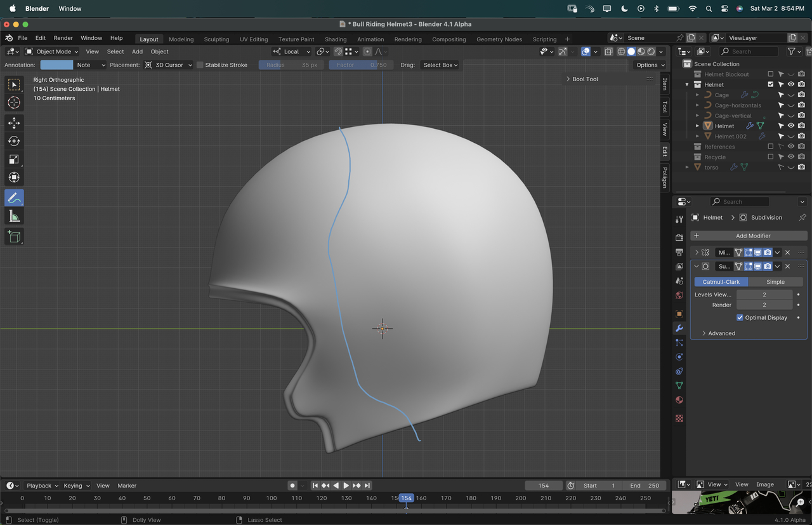The image size is (812, 525).
Task: Play the animation in the timeline
Action: [x=346, y=486]
